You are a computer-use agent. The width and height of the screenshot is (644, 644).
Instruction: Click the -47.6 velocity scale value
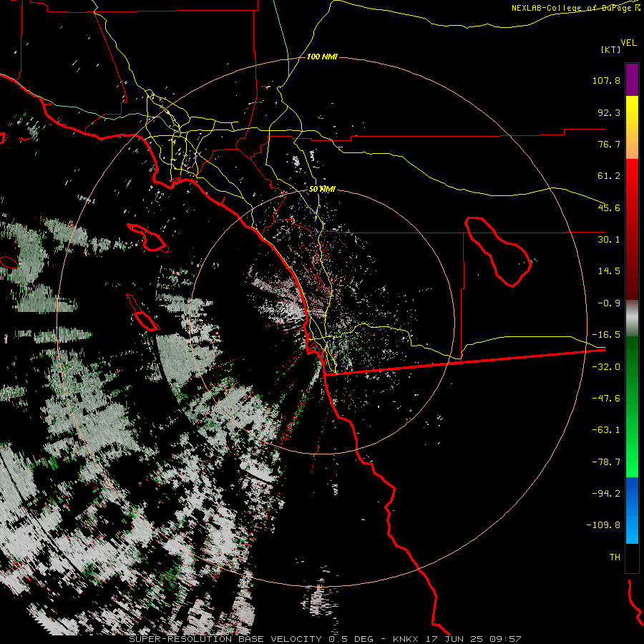(x=606, y=399)
